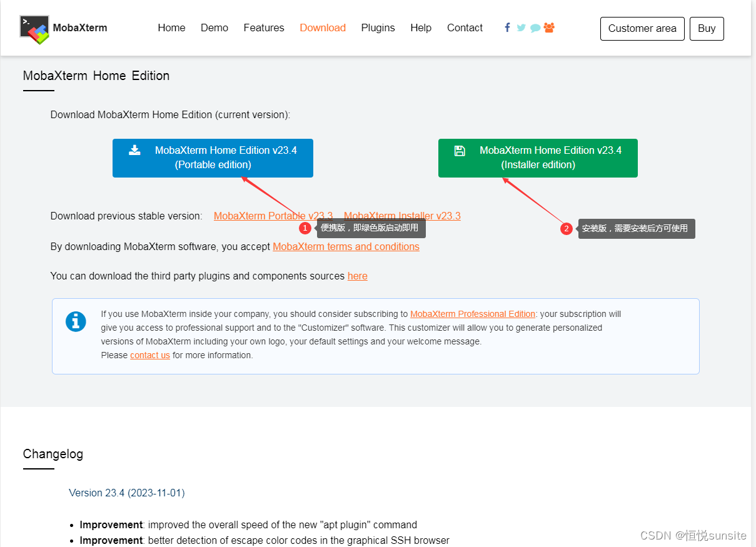Click the floppy disk icon in Installer button
This screenshot has height=547, width=756.
(x=460, y=150)
